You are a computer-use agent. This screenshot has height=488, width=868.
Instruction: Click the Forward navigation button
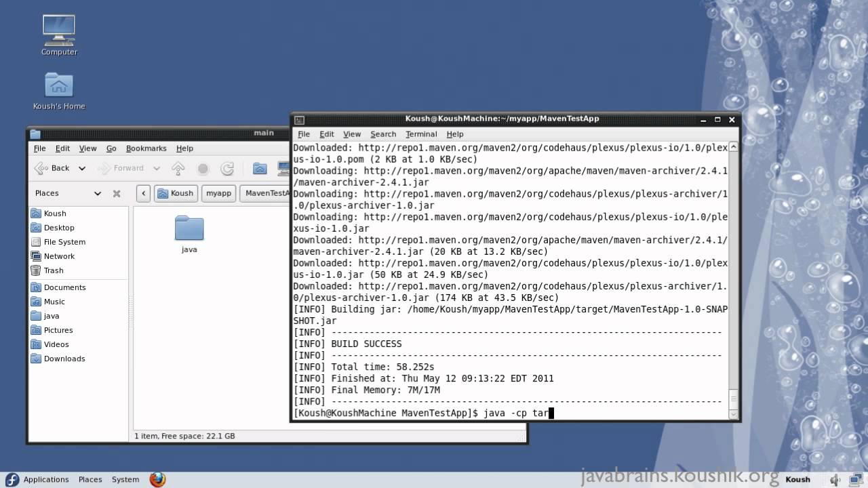pyautogui.click(x=121, y=168)
